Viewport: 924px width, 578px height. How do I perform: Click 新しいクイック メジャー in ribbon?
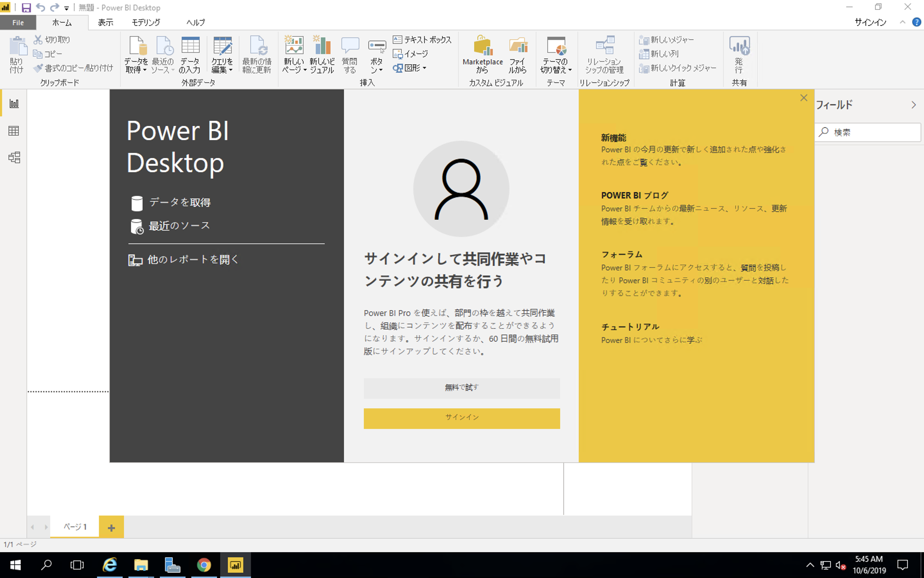[x=678, y=68]
